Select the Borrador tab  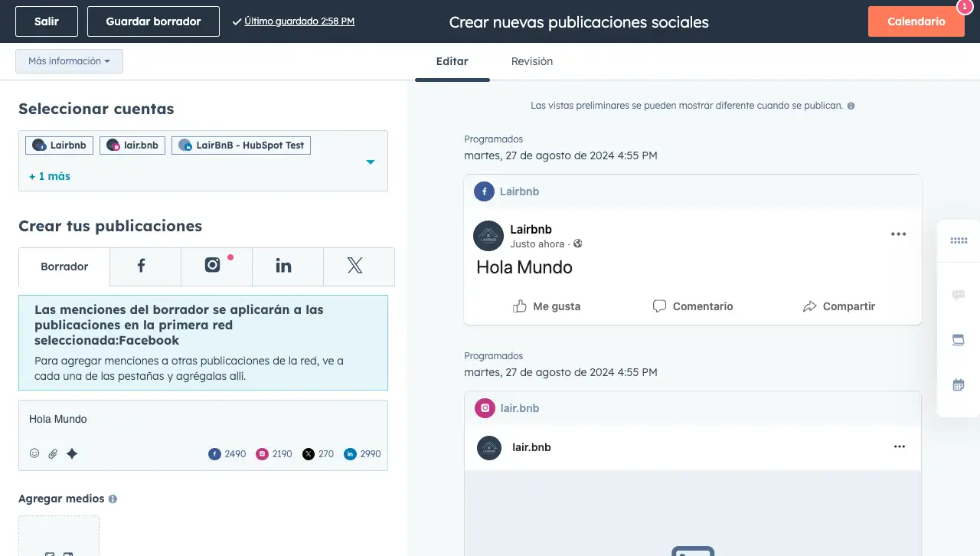[64, 267]
